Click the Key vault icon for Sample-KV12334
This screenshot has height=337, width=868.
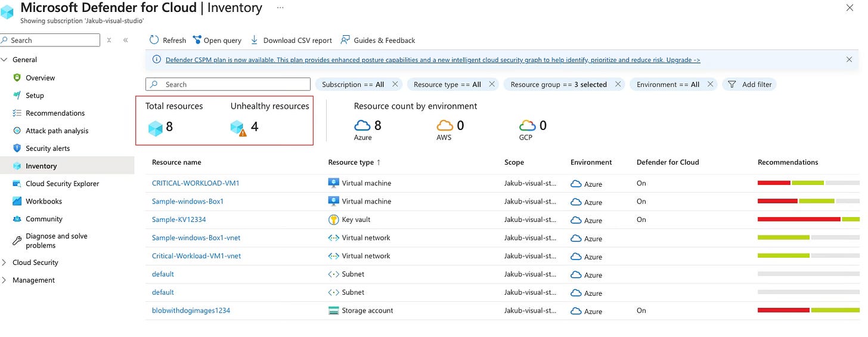334,219
